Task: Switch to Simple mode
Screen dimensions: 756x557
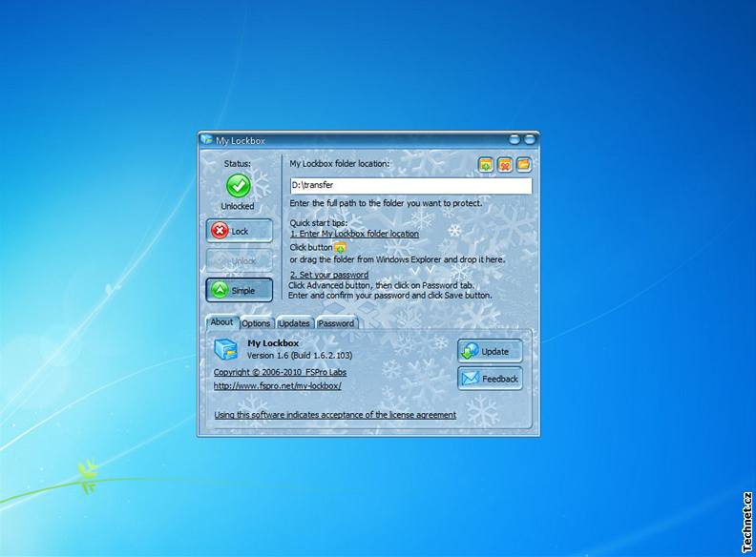Action: coord(240,290)
